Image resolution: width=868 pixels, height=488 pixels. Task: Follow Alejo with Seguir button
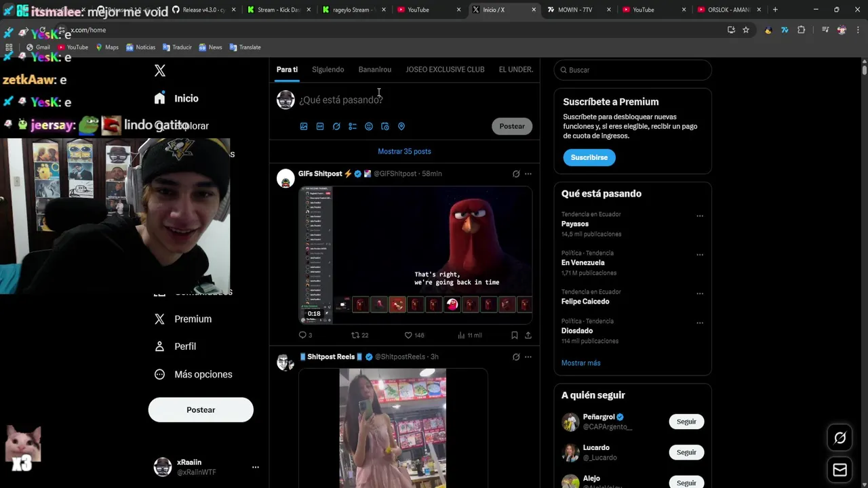click(x=686, y=483)
